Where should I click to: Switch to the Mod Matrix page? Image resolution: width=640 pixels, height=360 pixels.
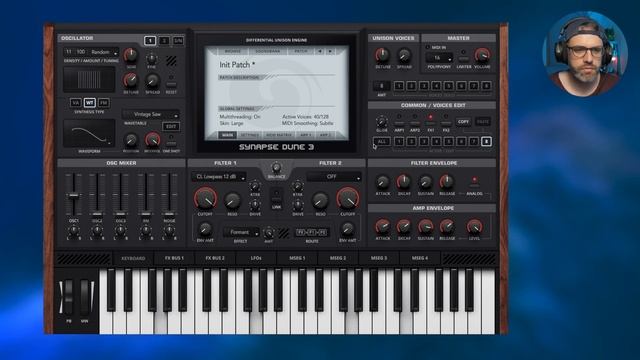[x=279, y=135]
